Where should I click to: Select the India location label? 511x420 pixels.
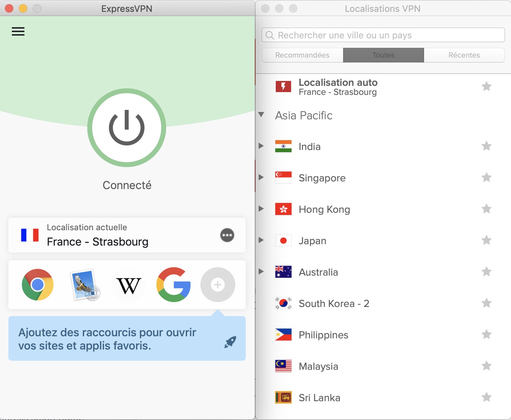(310, 147)
